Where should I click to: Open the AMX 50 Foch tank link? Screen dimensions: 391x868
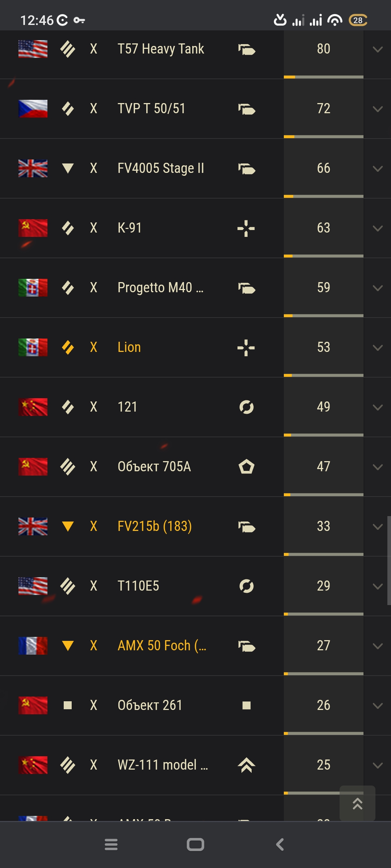[x=162, y=646]
